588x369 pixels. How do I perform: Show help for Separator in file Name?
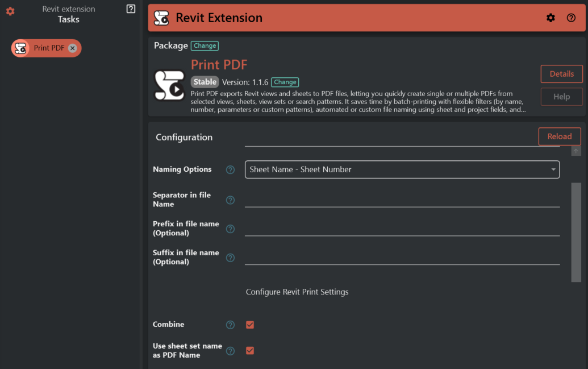(230, 200)
